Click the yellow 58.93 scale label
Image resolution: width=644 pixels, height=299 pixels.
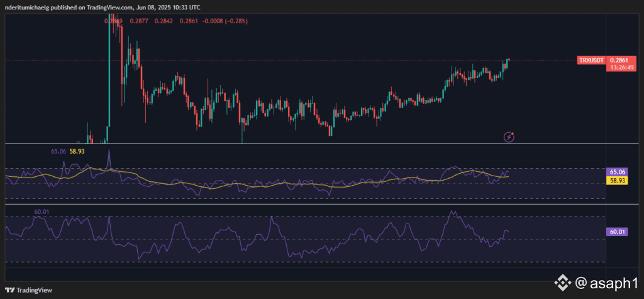617,181
